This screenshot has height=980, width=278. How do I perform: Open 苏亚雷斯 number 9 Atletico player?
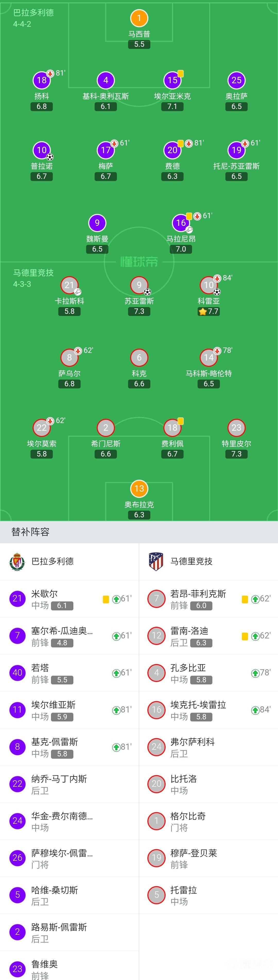click(x=139, y=285)
